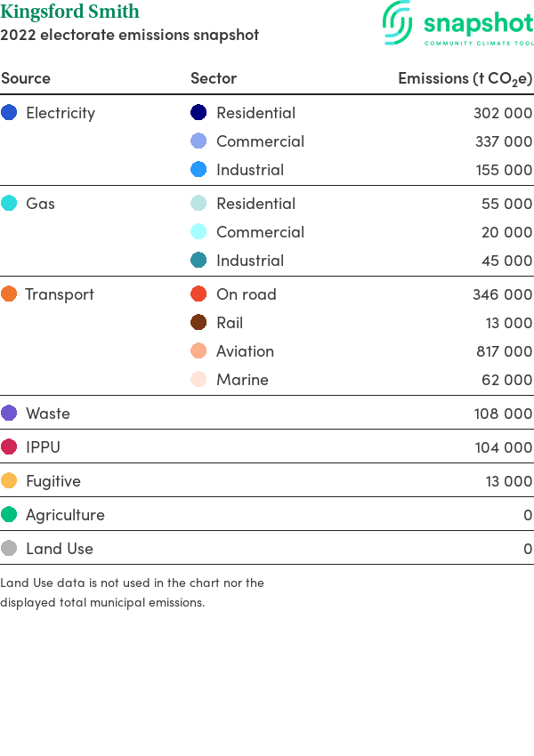Select the Aviation sector peach dot
Screen dimensions: 534x756
[198, 350]
